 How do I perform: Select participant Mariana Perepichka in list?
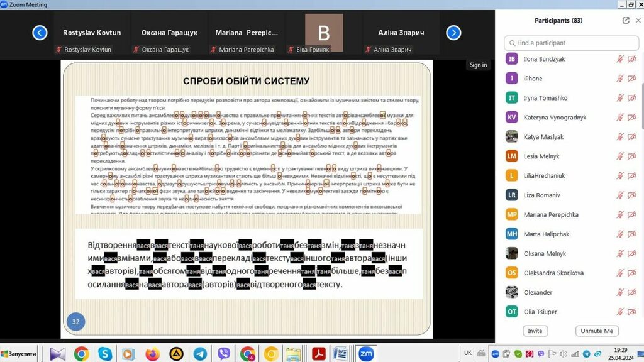(x=551, y=215)
